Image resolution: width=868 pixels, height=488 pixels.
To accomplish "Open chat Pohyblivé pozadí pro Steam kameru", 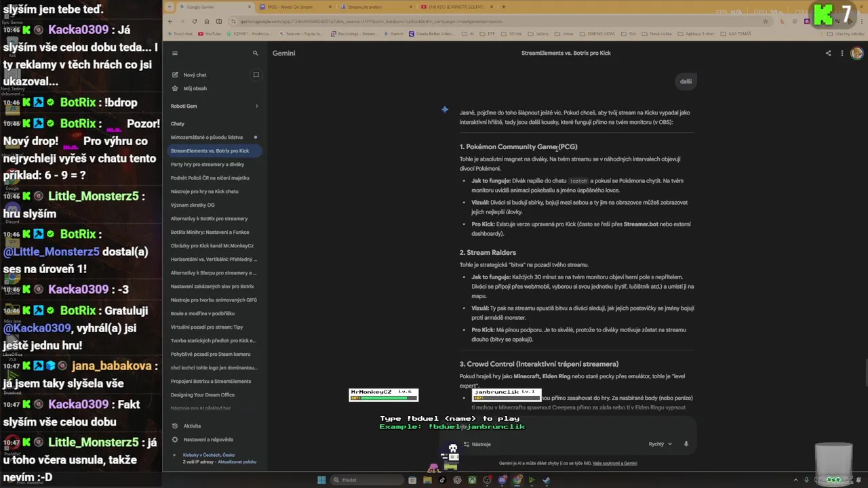I will point(210,354).
